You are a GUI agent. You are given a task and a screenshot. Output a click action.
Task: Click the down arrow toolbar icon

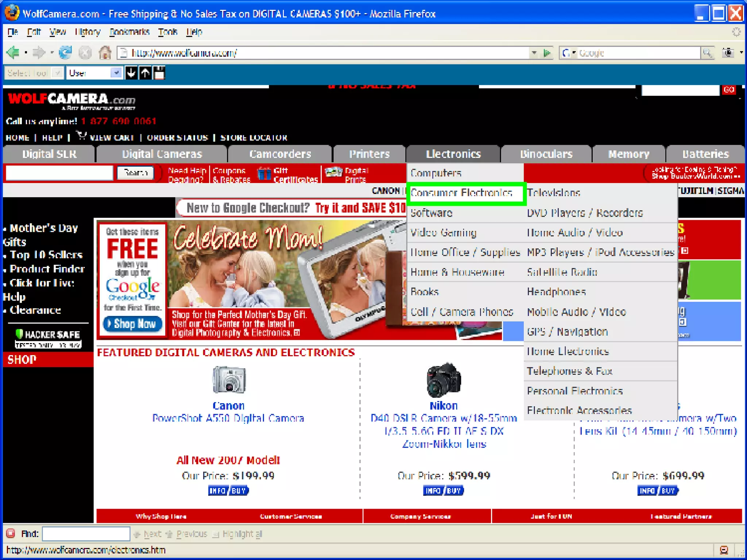pyautogui.click(x=131, y=73)
